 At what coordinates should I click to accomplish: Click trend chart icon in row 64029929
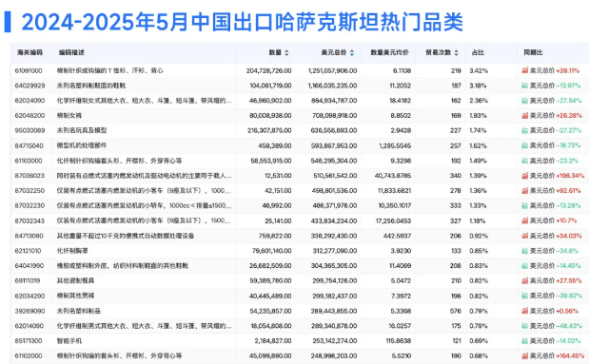pyautogui.click(x=524, y=86)
